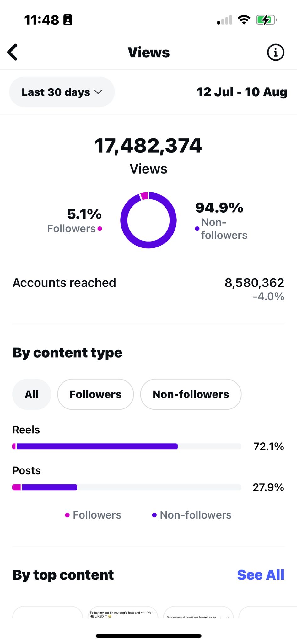Tap the cellular signal bars icon
The image size is (297, 644).
[224, 20]
